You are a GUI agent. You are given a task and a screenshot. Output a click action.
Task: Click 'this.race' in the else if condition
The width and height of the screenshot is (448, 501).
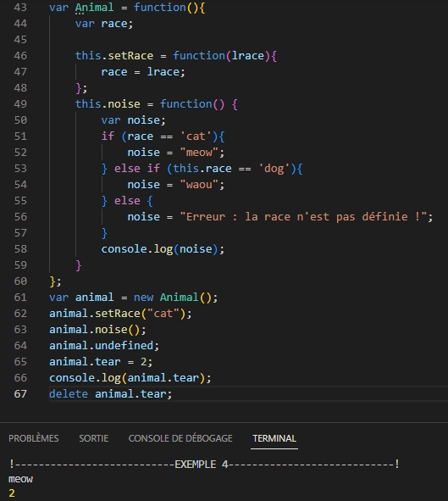pyautogui.click(x=202, y=169)
